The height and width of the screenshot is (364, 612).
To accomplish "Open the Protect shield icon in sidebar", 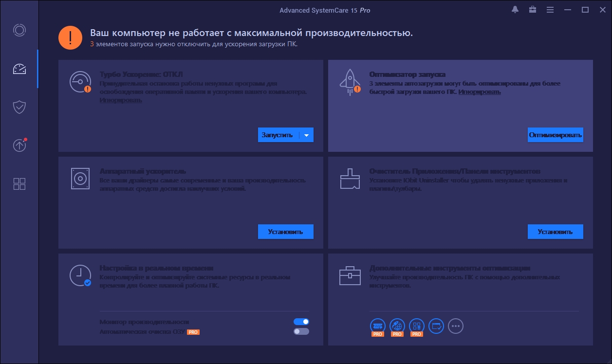I will [x=19, y=107].
